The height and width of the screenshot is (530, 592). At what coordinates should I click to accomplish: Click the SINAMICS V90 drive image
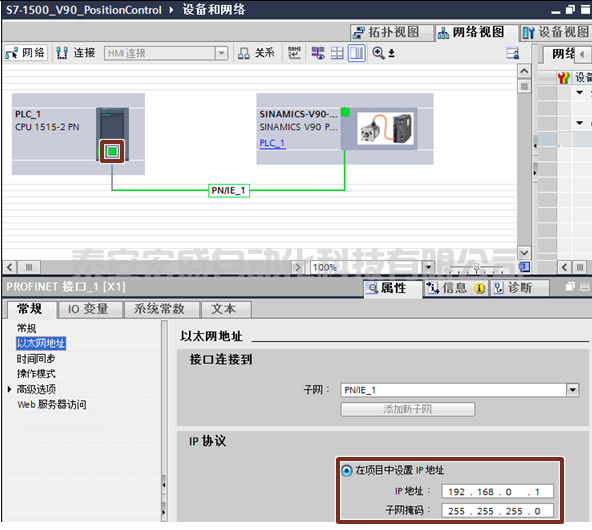(385, 129)
